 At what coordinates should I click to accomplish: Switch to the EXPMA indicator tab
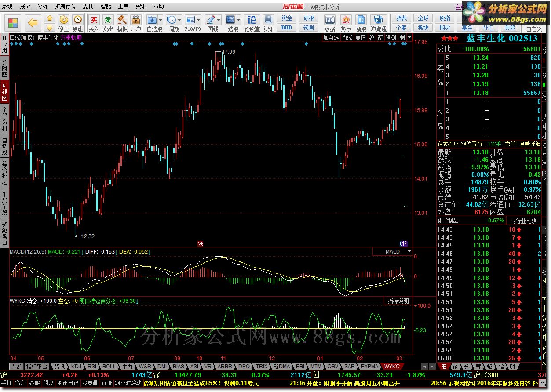(x=370, y=367)
